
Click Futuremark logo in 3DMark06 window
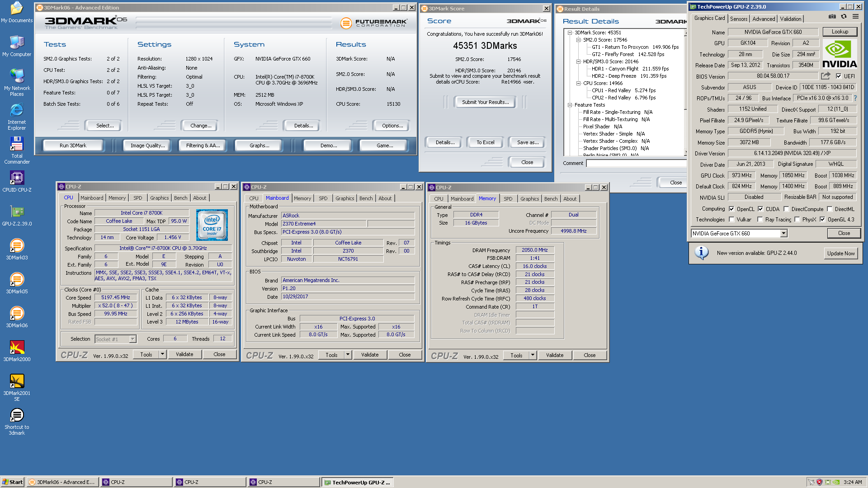[x=373, y=23]
